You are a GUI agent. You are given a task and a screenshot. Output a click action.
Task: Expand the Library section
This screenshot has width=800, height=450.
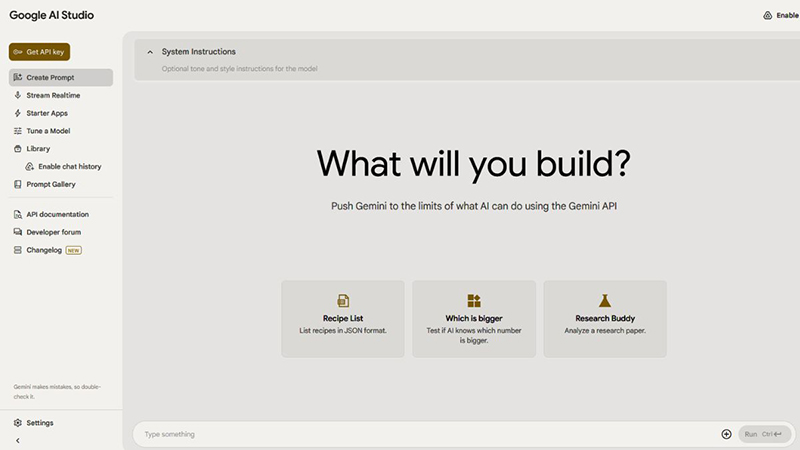click(x=38, y=149)
